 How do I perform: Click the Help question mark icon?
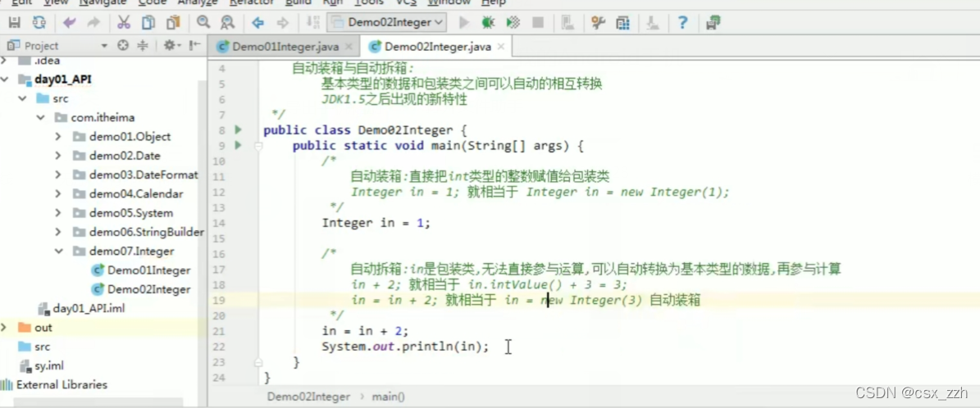pyautogui.click(x=682, y=22)
